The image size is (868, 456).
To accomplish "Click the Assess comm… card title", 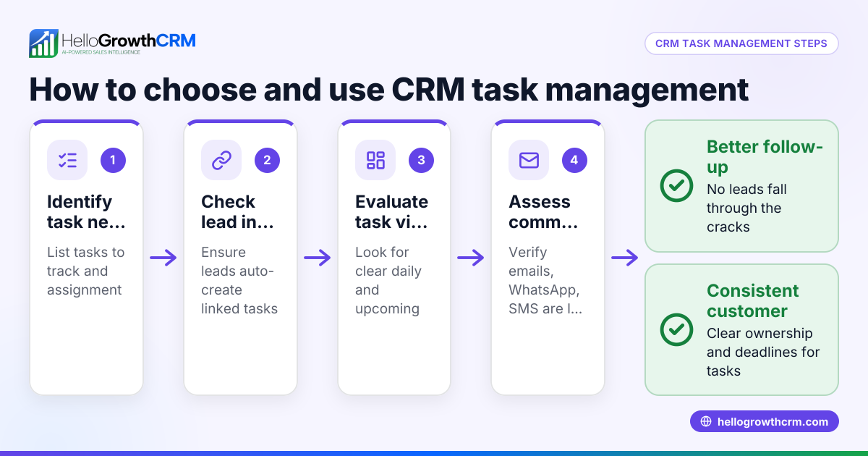I will pyautogui.click(x=544, y=212).
